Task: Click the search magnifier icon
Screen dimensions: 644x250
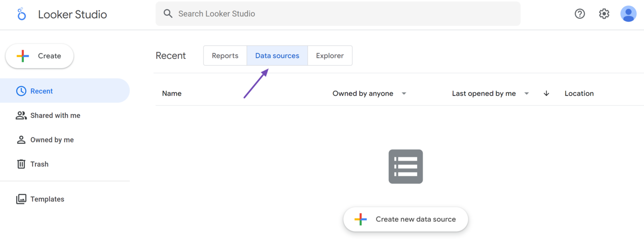Action: click(168, 14)
